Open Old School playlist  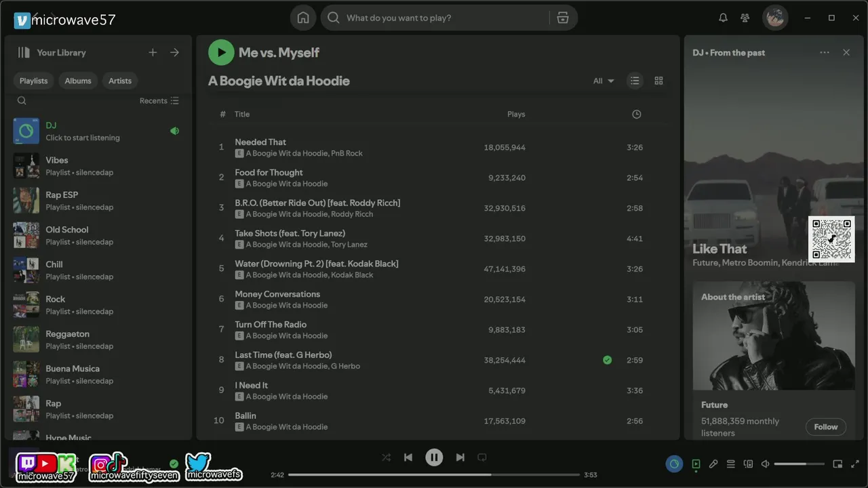click(x=98, y=235)
